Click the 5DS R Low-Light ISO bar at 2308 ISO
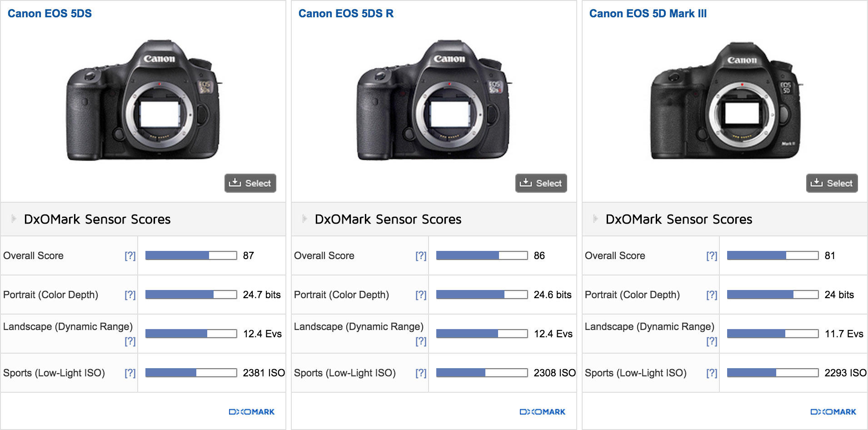 click(482, 373)
